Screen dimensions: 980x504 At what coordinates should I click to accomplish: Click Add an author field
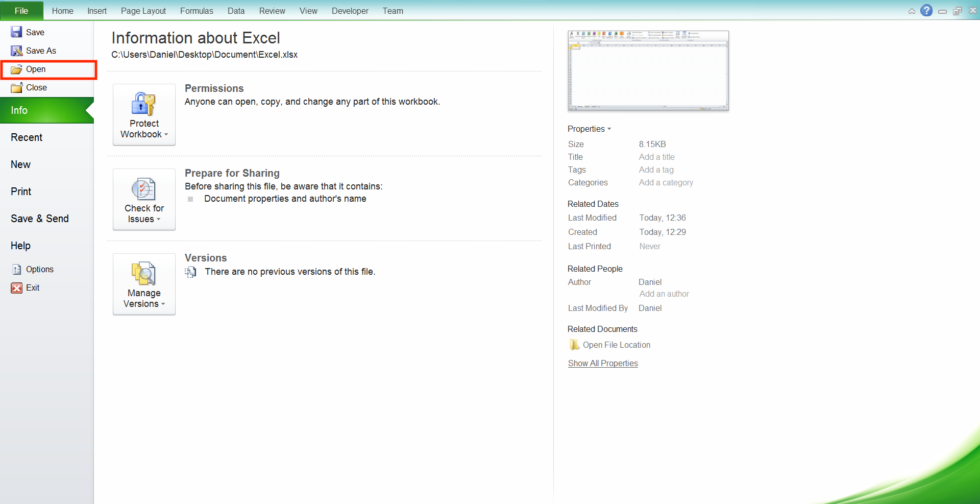[x=664, y=294]
